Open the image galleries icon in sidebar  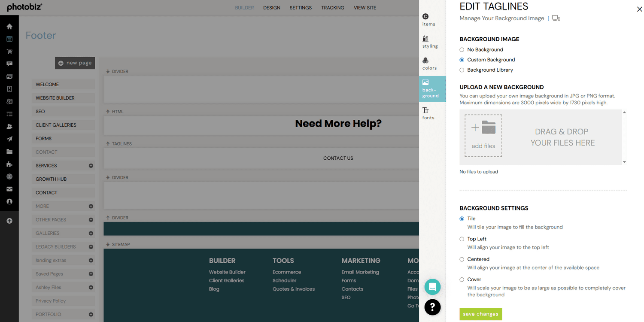point(9,76)
